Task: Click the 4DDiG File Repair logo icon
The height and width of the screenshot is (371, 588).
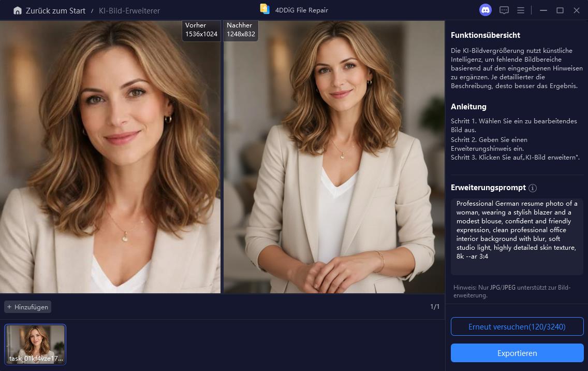Action: click(265, 9)
